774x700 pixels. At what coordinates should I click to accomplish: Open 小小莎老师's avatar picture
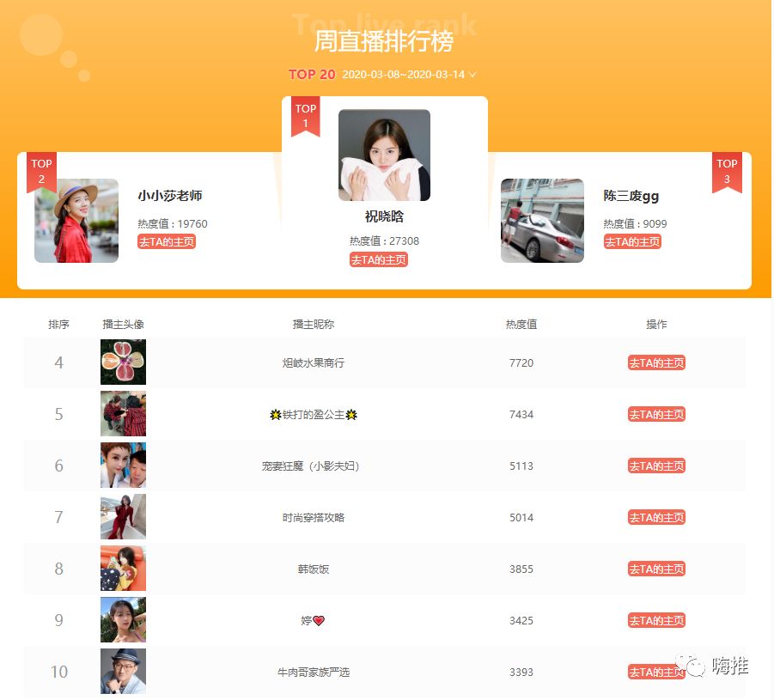[x=76, y=221]
